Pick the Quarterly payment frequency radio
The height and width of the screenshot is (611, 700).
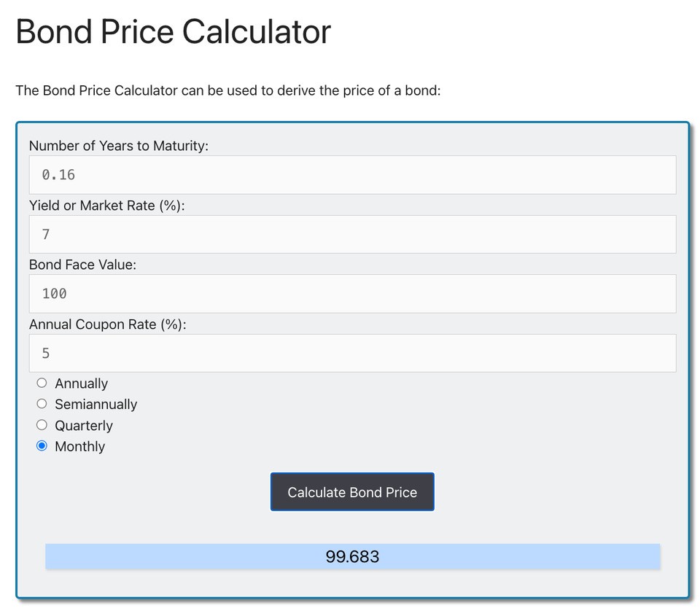point(42,424)
